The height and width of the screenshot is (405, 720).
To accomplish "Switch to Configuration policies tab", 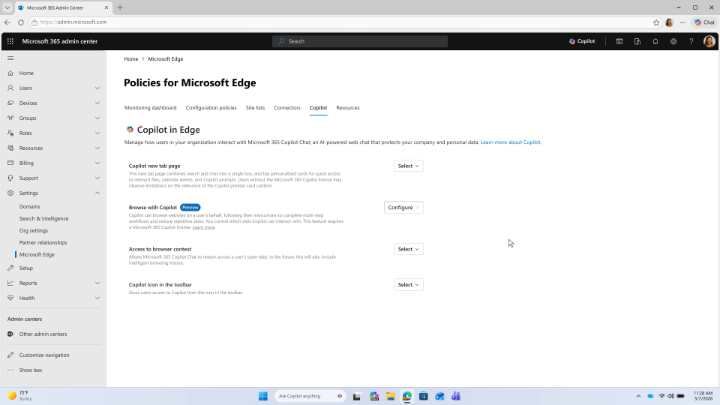I will point(211,108).
